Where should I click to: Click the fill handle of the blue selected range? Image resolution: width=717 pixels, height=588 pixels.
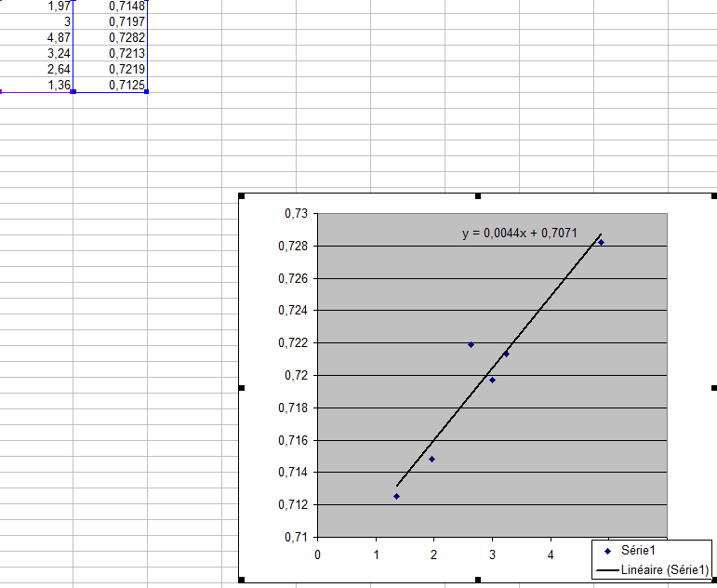coord(146,92)
